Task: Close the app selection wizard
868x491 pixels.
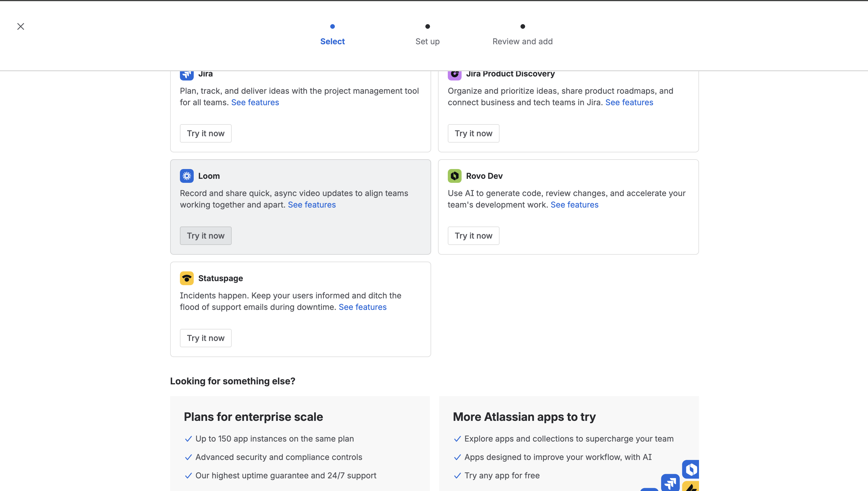Action: pos(21,26)
